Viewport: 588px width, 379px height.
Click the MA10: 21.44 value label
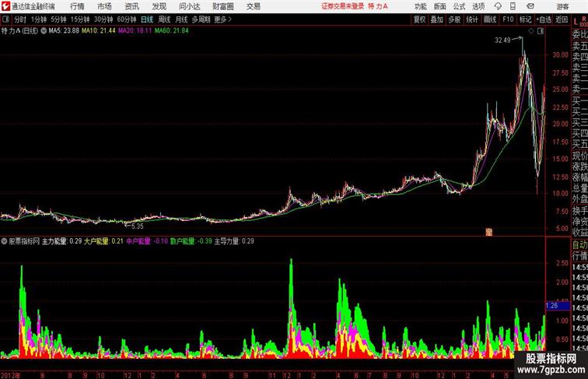click(99, 31)
